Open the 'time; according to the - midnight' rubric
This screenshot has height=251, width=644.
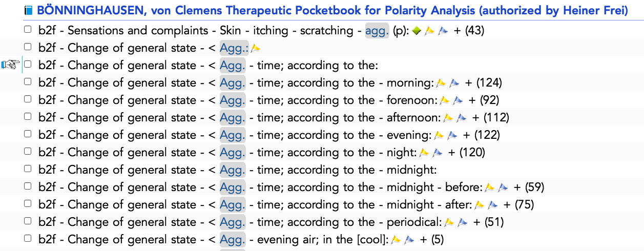[347, 170]
